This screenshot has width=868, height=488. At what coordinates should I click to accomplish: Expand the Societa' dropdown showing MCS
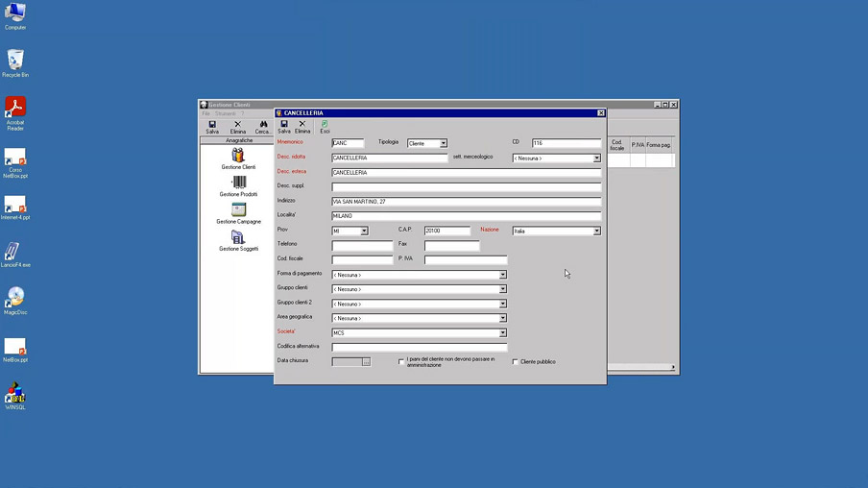coord(502,333)
